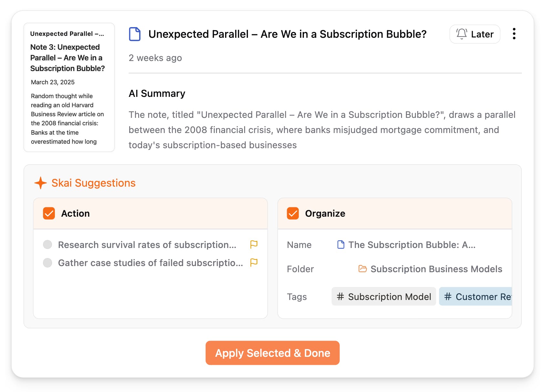
Task: Click the Apply Selected & Done button
Action: click(273, 353)
